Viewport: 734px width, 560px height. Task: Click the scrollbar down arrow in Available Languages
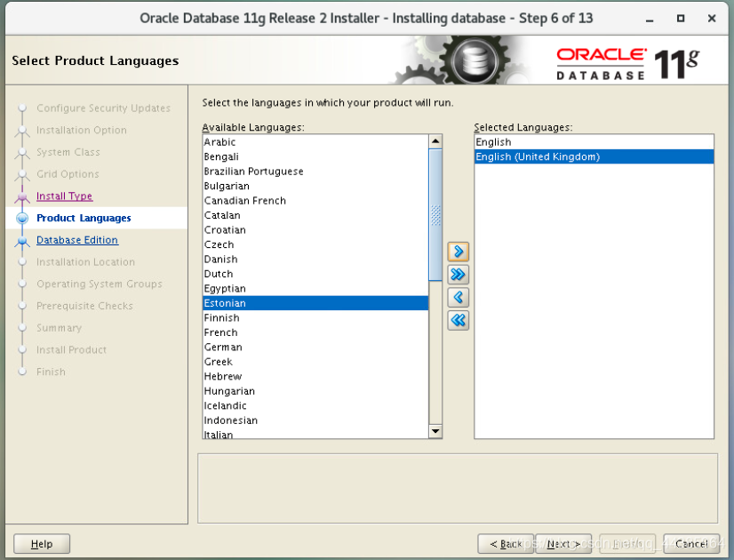click(x=435, y=431)
